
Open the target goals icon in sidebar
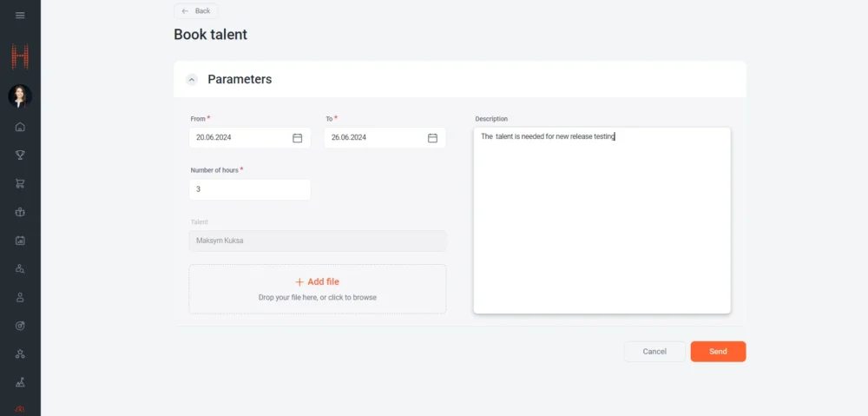[20, 326]
